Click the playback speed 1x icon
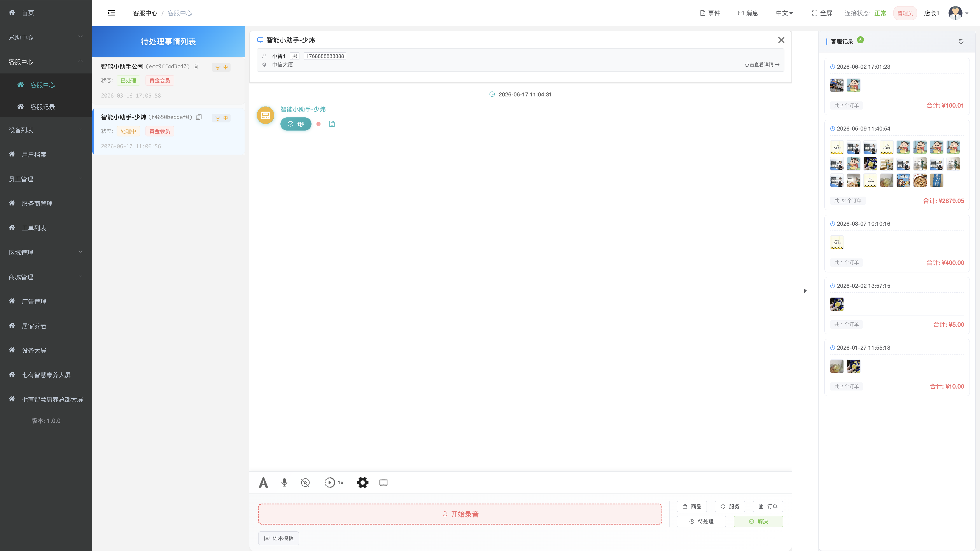This screenshot has height=551, width=980. pyautogui.click(x=334, y=483)
